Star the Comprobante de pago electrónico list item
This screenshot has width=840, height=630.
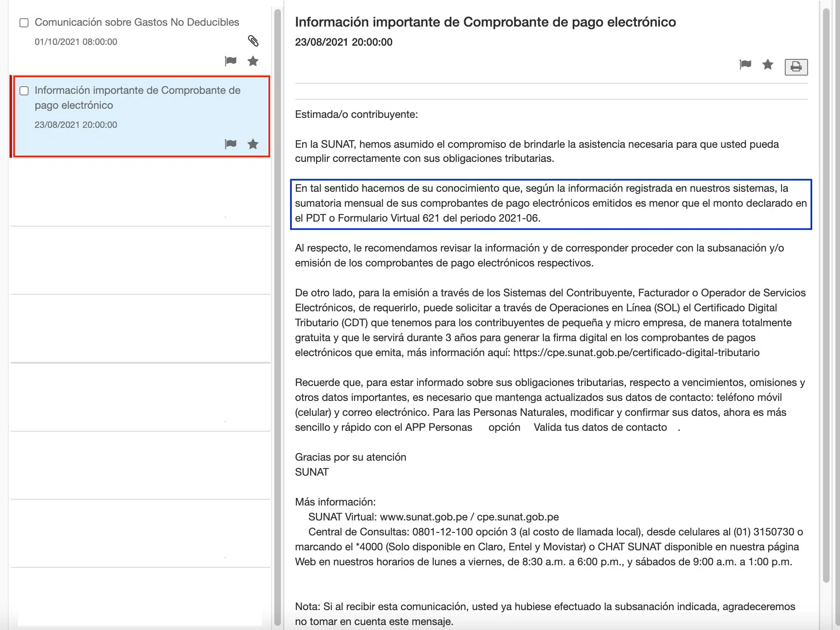(x=253, y=144)
